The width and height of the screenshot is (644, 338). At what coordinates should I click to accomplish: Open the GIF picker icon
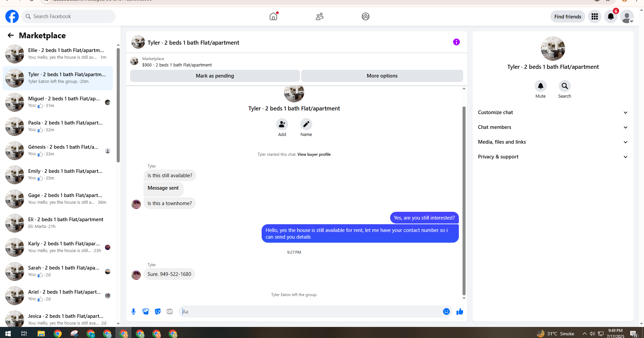pyautogui.click(x=170, y=311)
